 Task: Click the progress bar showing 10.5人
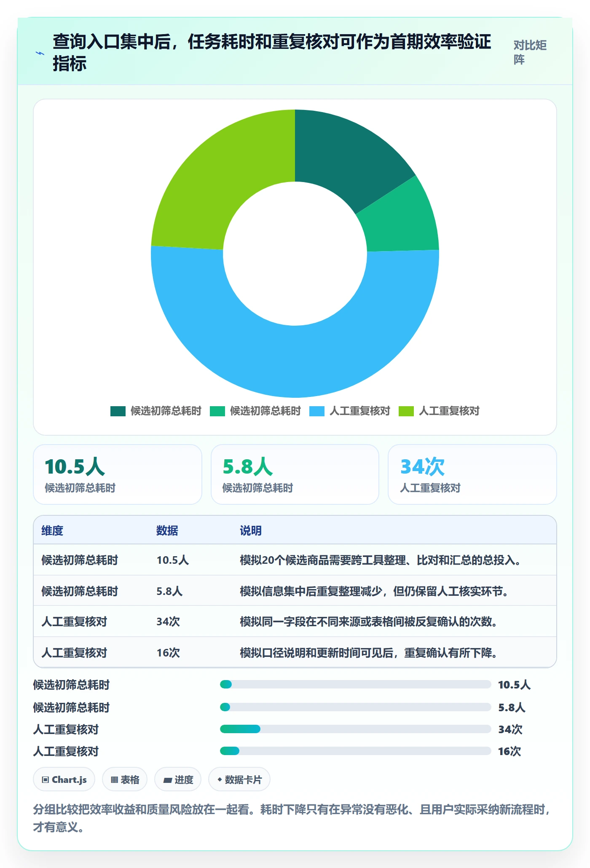click(356, 684)
